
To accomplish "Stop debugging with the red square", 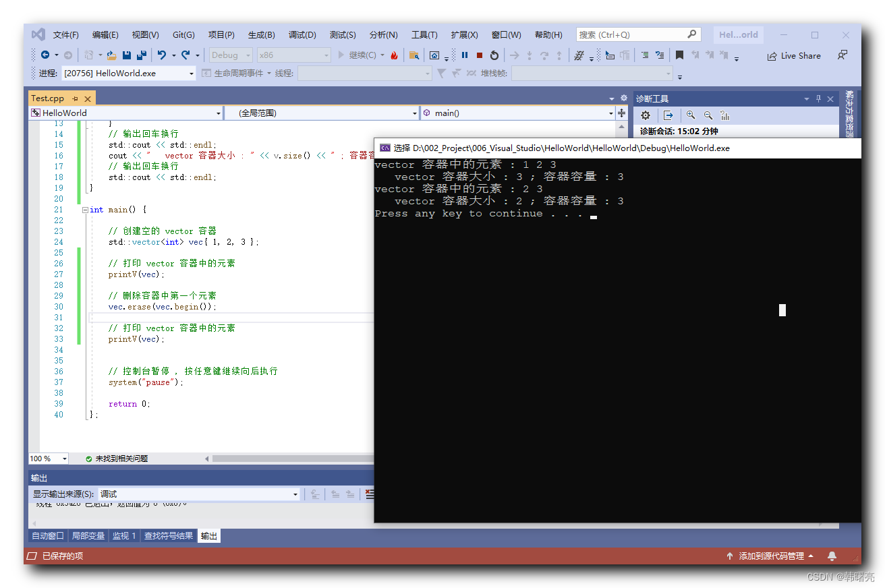I will [x=480, y=55].
